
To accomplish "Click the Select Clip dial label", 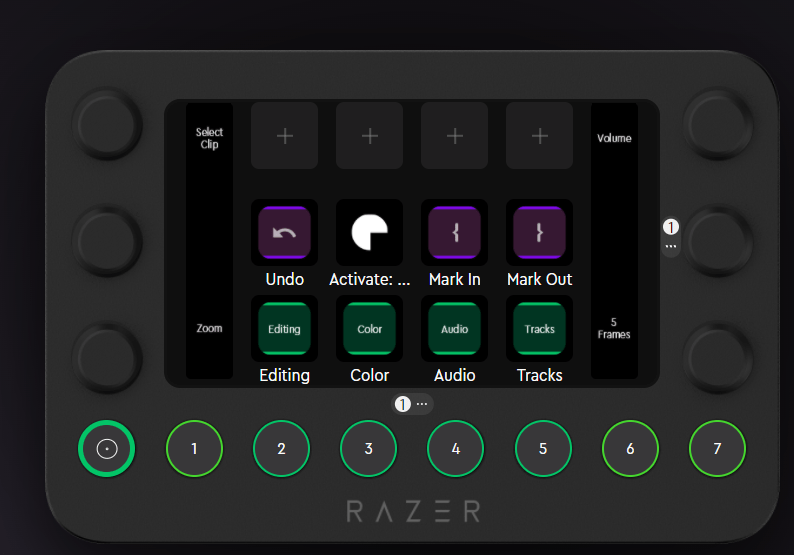I will [x=209, y=138].
